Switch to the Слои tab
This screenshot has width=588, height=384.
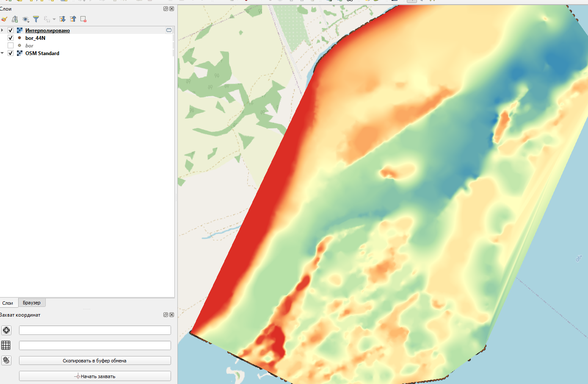pos(8,303)
